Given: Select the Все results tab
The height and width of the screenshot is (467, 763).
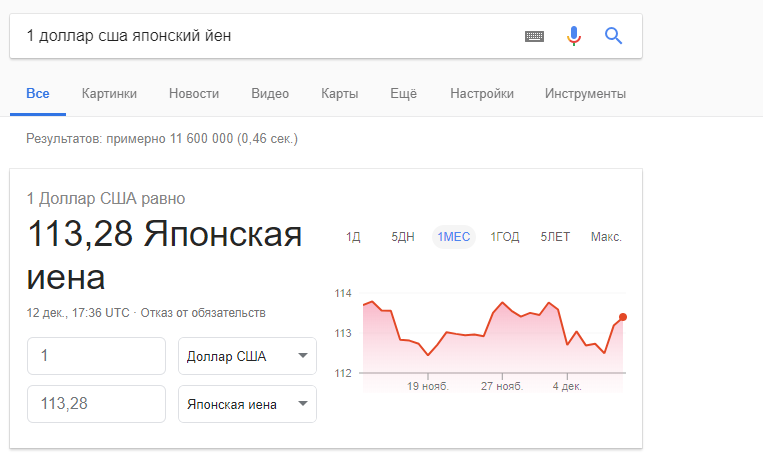Looking at the screenshot, I should coord(38,94).
